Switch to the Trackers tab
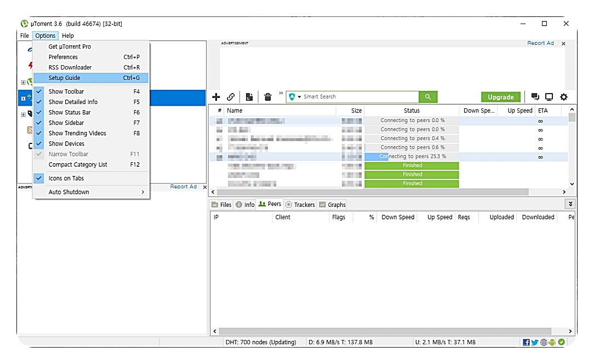 (300, 205)
